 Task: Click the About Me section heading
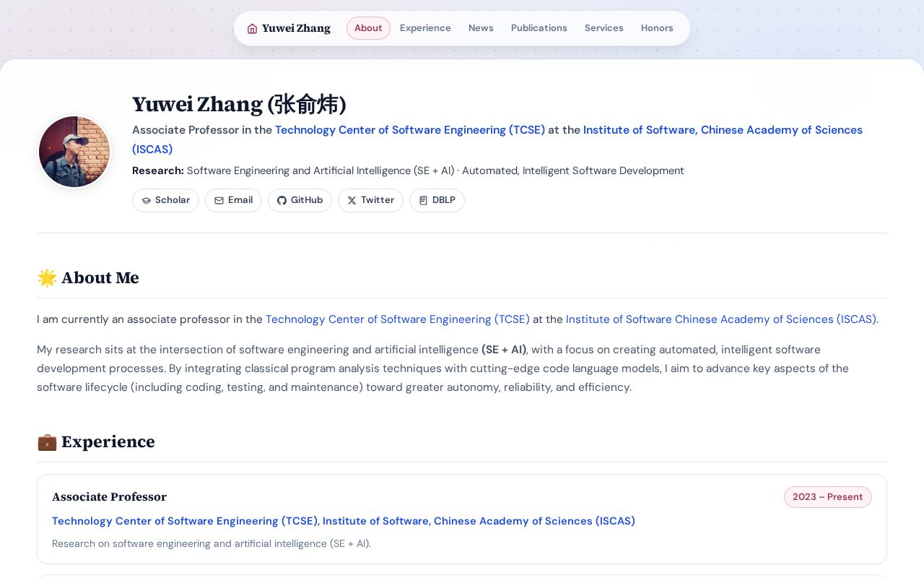tap(88, 278)
